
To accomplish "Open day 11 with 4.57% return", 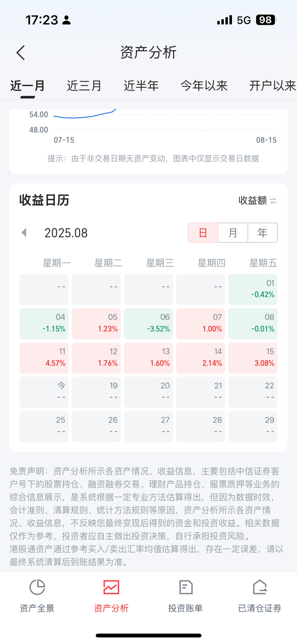I will (x=44, y=358).
